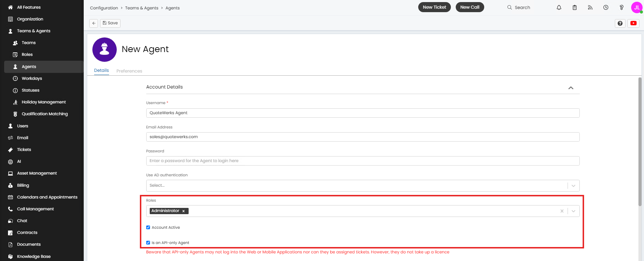
Task: Toggle the Is an API-only Agent checkbox
Action: [x=148, y=243]
